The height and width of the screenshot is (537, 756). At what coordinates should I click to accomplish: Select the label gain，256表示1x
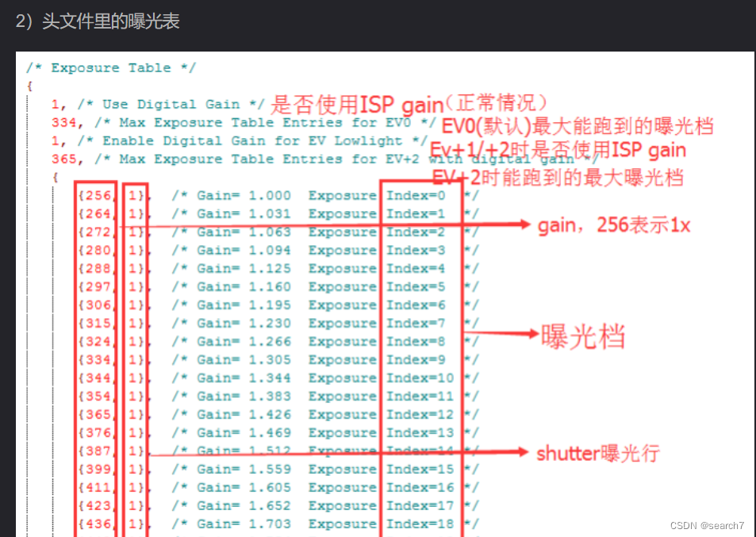[615, 224]
